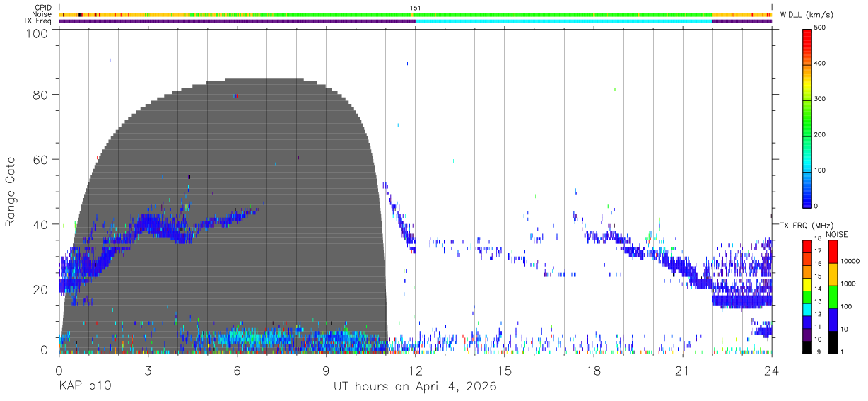This screenshot has width=868, height=401.
Task: Click the 80 tick on Range Gate axis
Action: coord(40,94)
